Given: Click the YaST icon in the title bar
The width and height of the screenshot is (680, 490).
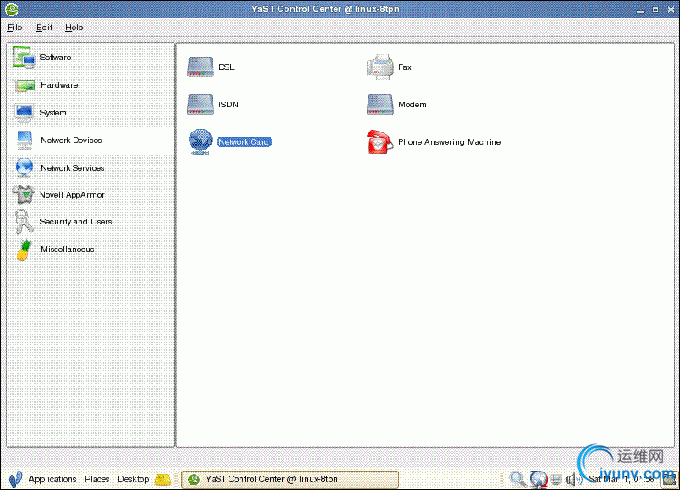Looking at the screenshot, I should [x=12, y=9].
